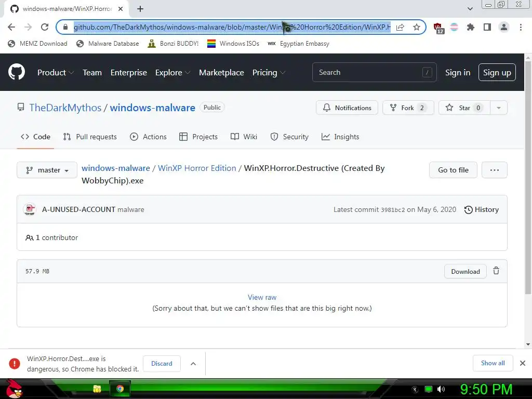Expand the dropdown arrow beside Star
Viewport: 532px width, 399px height.
coord(498,108)
